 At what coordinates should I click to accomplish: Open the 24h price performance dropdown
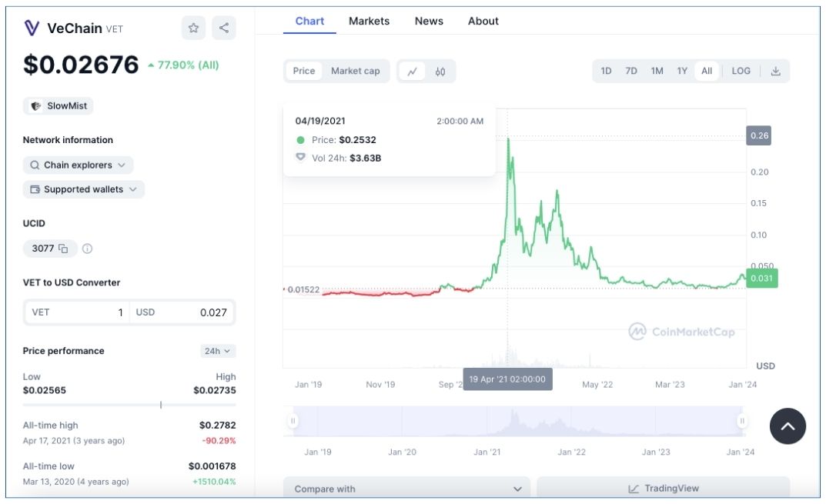click(218, 351)
